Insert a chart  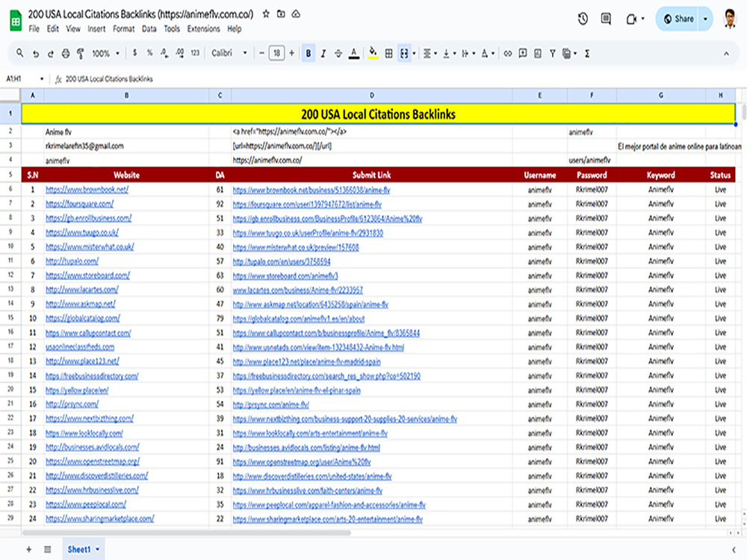537,53
